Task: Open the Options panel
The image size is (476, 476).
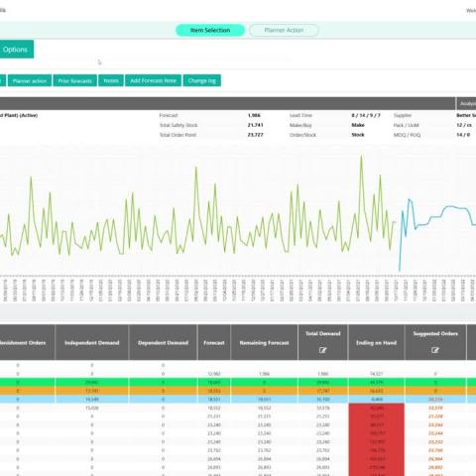Action: pos(16,50)
